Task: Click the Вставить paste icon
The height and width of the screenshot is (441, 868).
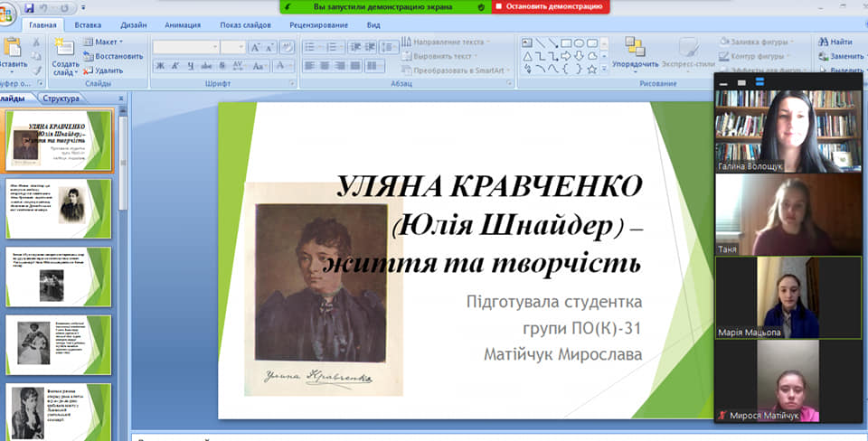Action: 12,48
